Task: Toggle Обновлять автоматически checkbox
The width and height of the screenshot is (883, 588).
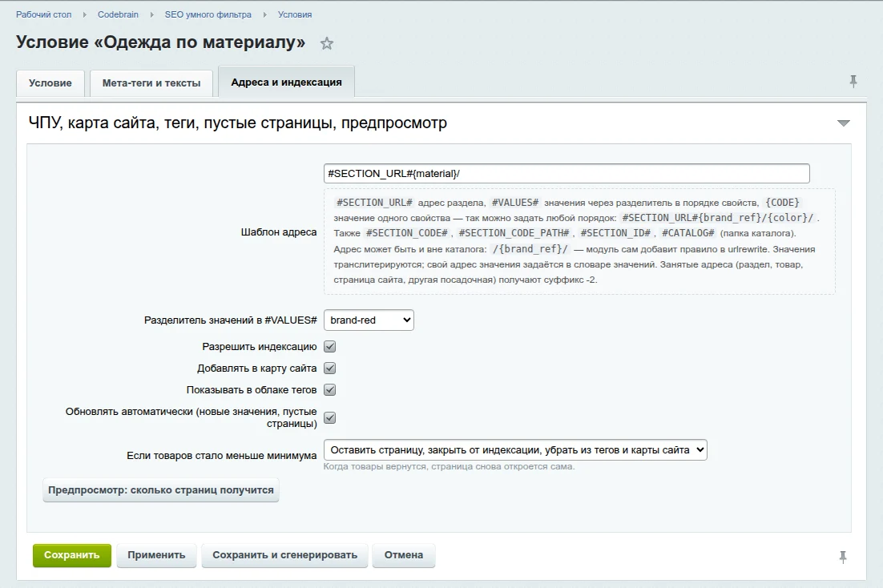Action: (330, 418)
